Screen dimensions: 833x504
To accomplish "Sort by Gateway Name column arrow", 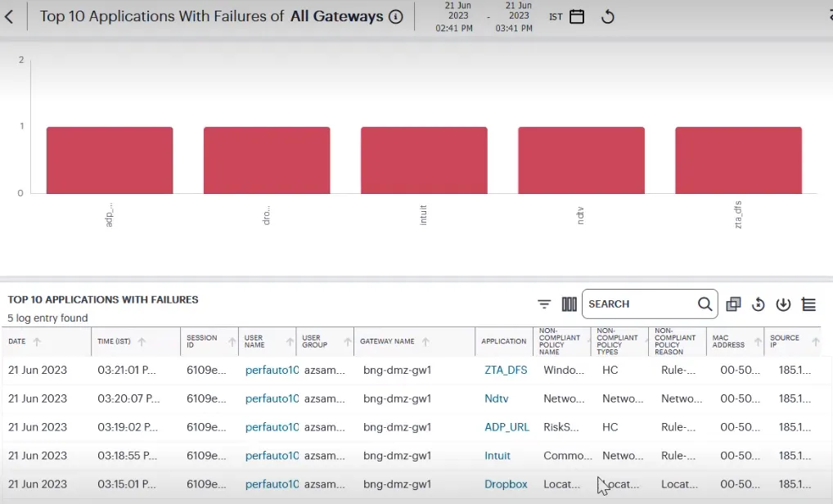I will (x=426, y=341).
